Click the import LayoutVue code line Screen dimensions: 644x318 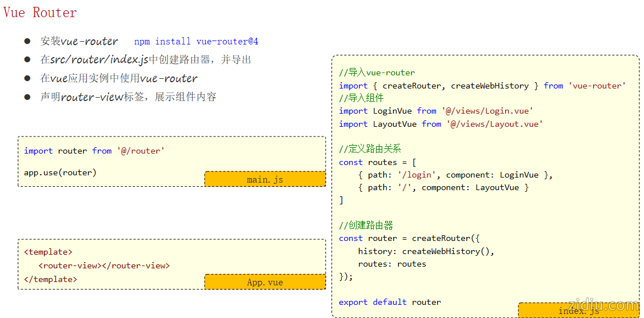[x=440, y=124]
